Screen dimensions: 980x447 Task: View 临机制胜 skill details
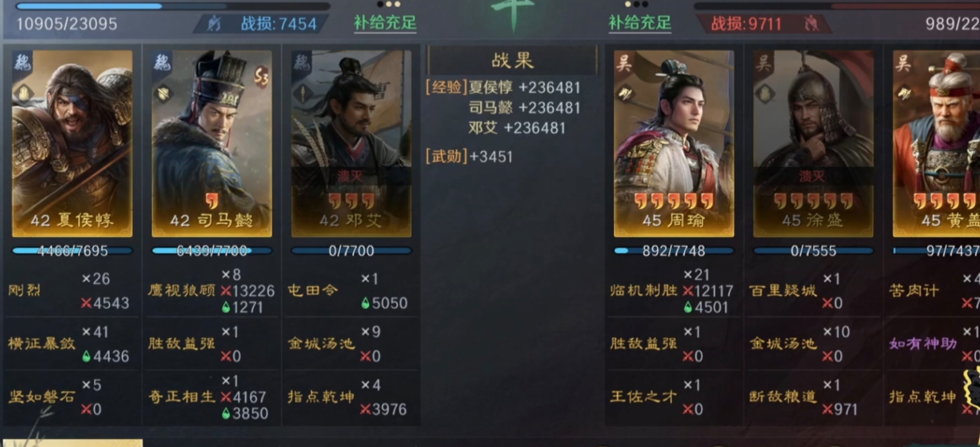click(644, 290)
